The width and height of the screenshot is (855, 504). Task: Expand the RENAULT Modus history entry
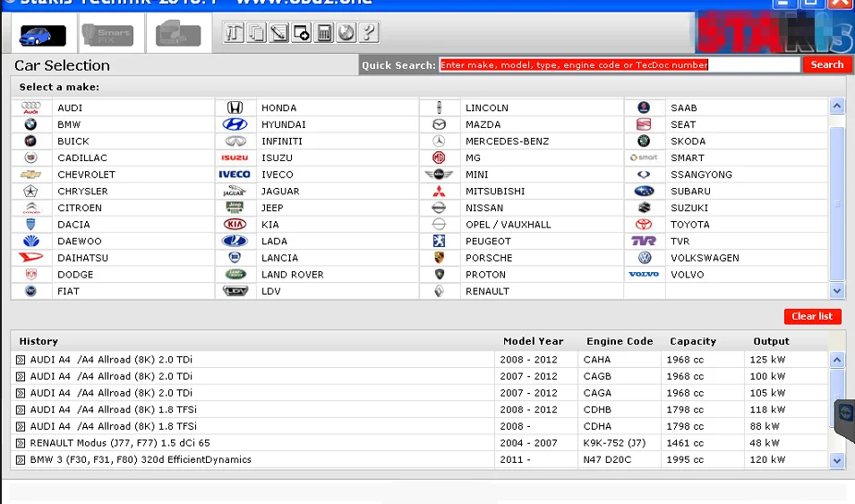click(21, 443)
